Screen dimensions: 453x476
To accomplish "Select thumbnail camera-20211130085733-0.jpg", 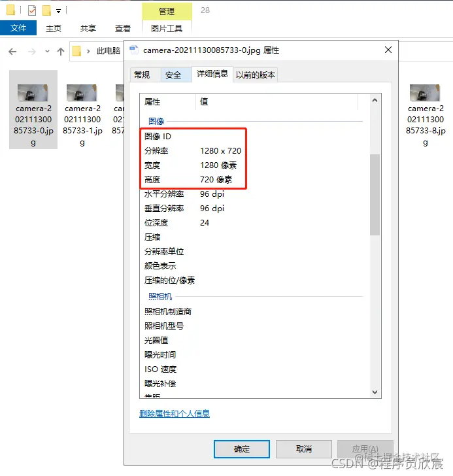I will point(33,109).
